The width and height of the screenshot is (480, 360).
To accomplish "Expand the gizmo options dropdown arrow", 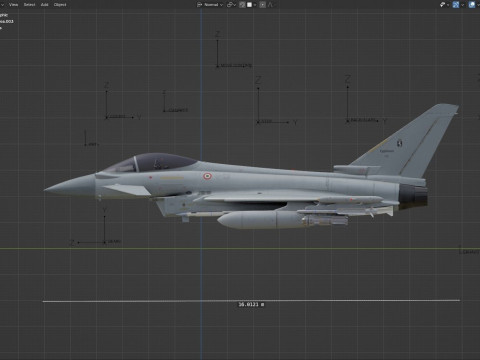I will 463,5.
